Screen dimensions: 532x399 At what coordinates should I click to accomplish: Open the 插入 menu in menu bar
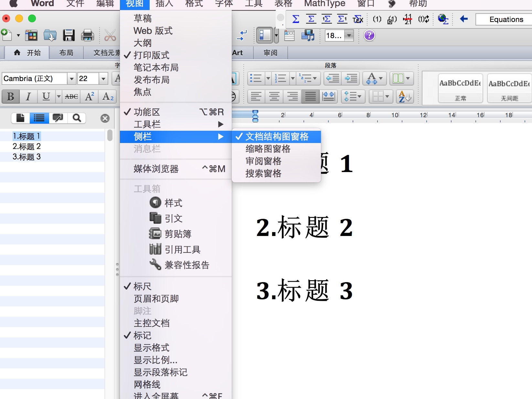point(164,4)
